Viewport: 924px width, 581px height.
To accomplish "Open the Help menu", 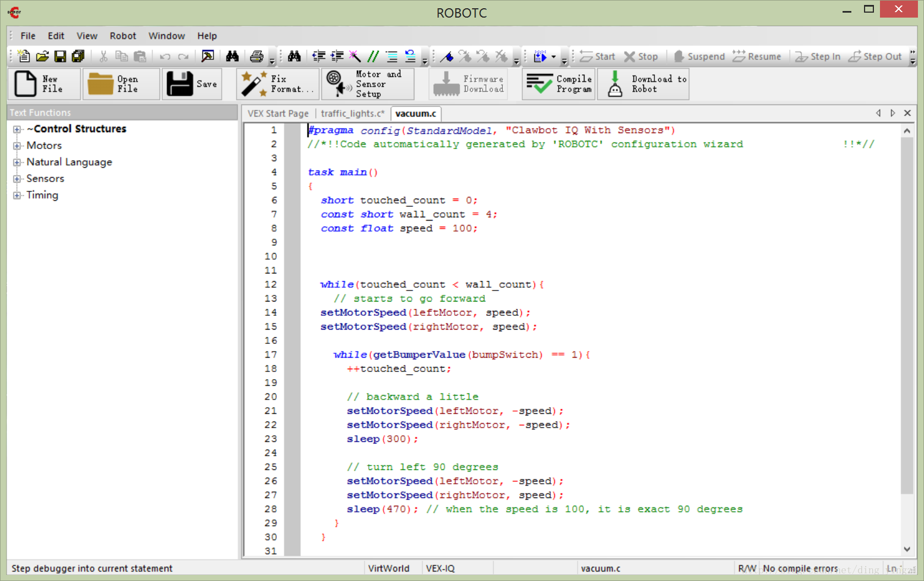I will (207, 36).
